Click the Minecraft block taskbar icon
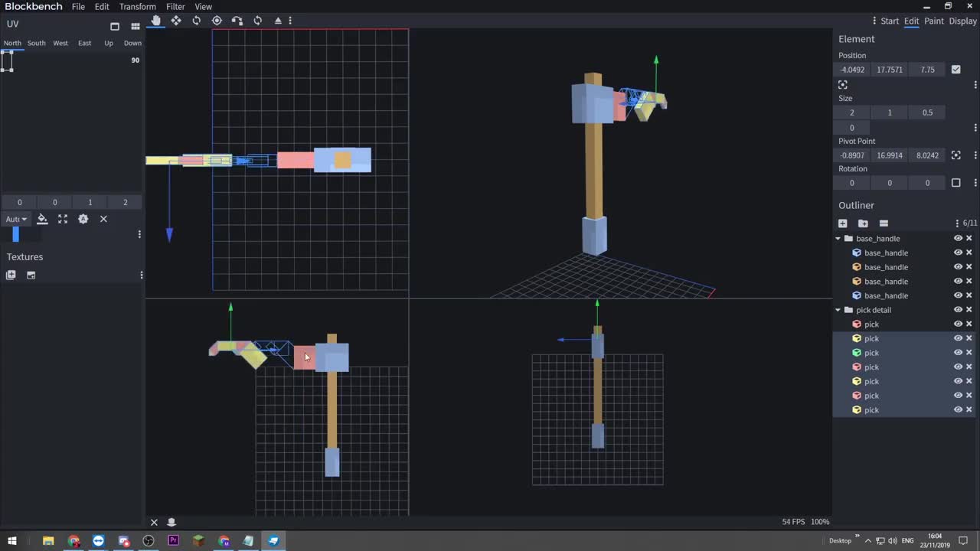Image resolution: width=980 pixels, height=551 pixels. click(x=198, y=540)
